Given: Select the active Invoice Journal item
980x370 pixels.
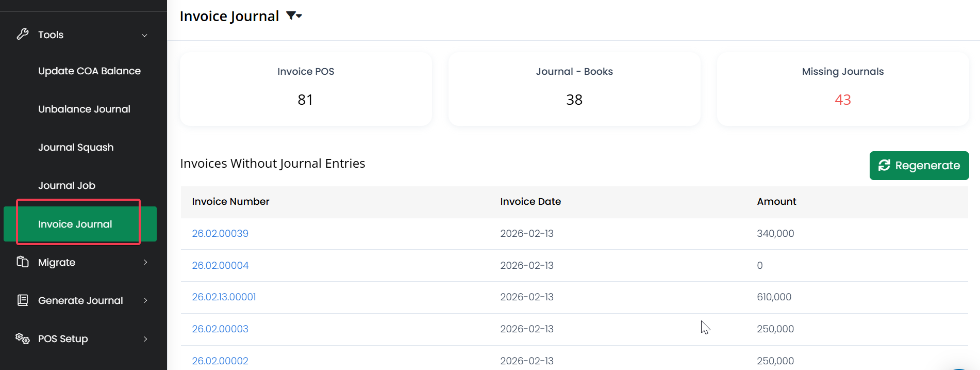Looking at the screenshot, I should click(75, 224).
